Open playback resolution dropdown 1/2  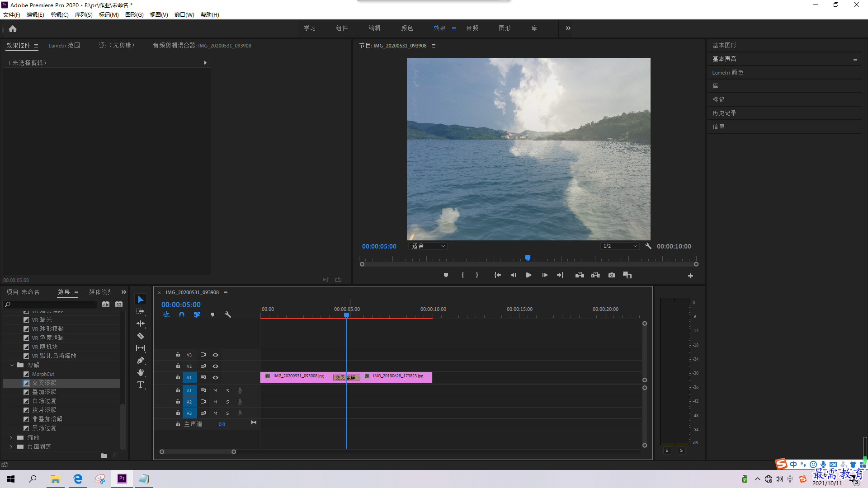(620, 246)
